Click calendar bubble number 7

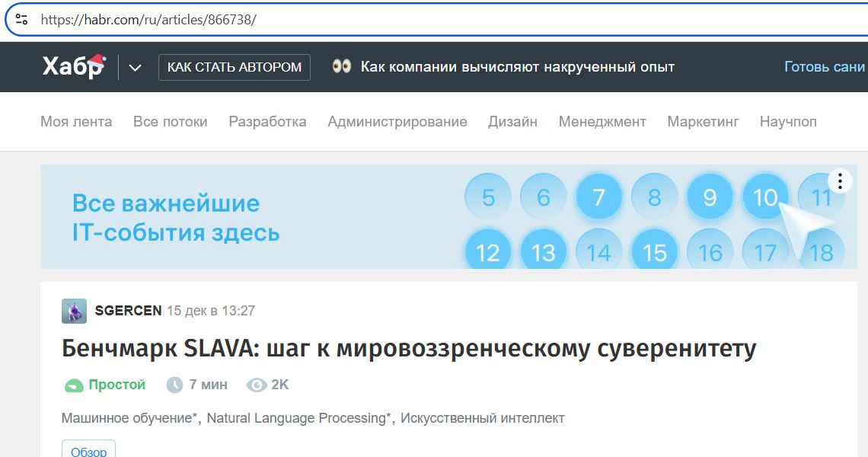[x=599, y=197]
